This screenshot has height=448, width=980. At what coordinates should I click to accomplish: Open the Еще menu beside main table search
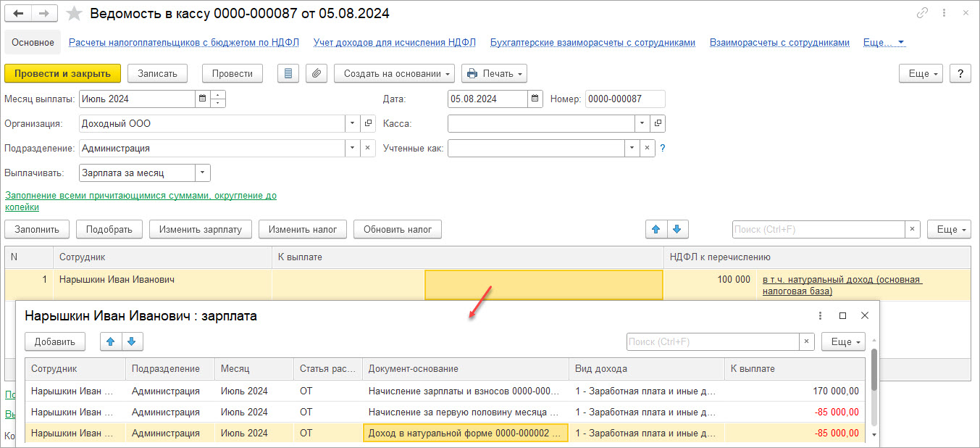[x=949, y=229]
